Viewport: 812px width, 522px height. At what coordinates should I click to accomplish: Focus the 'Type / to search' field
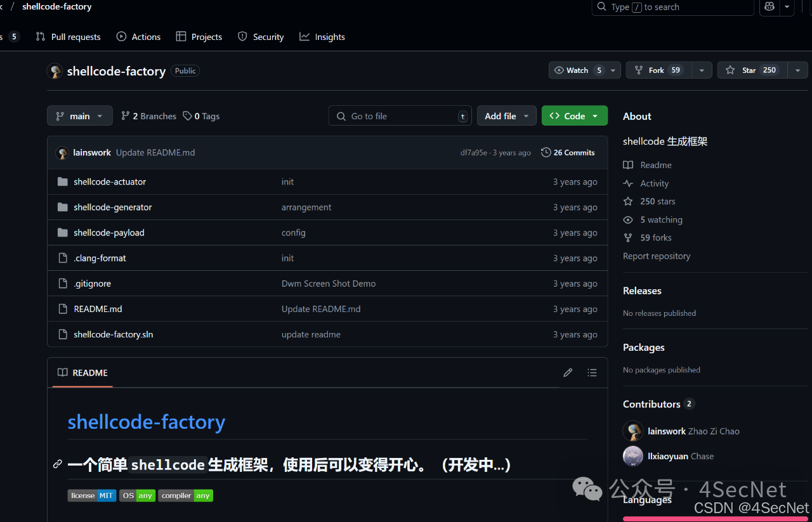[x=672, y=7]
